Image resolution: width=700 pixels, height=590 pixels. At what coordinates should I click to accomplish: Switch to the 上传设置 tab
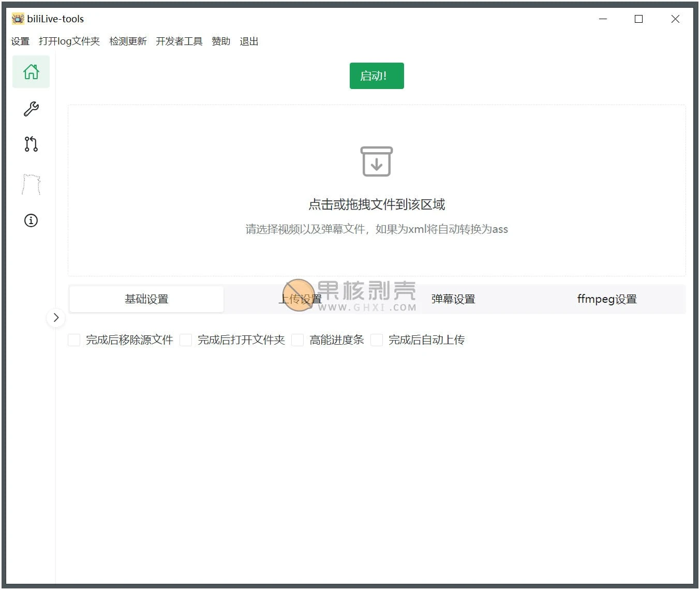[x=299, y=299]
